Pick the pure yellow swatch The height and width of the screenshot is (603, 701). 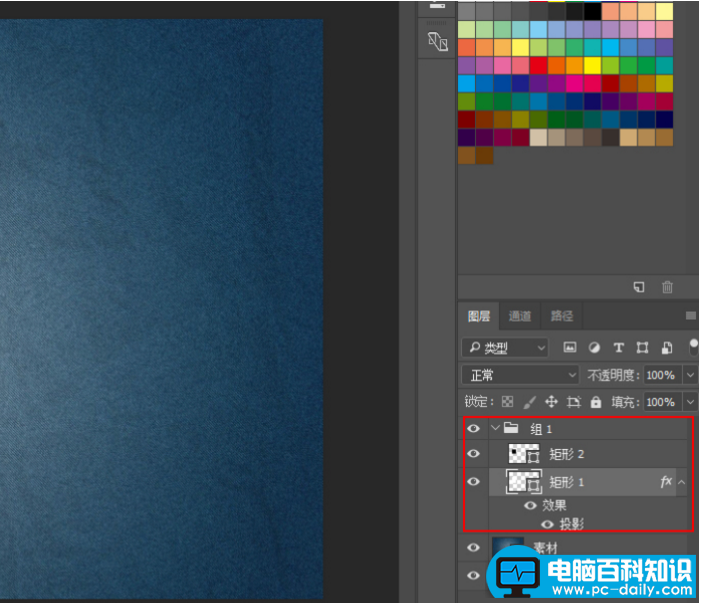point(592,65)
